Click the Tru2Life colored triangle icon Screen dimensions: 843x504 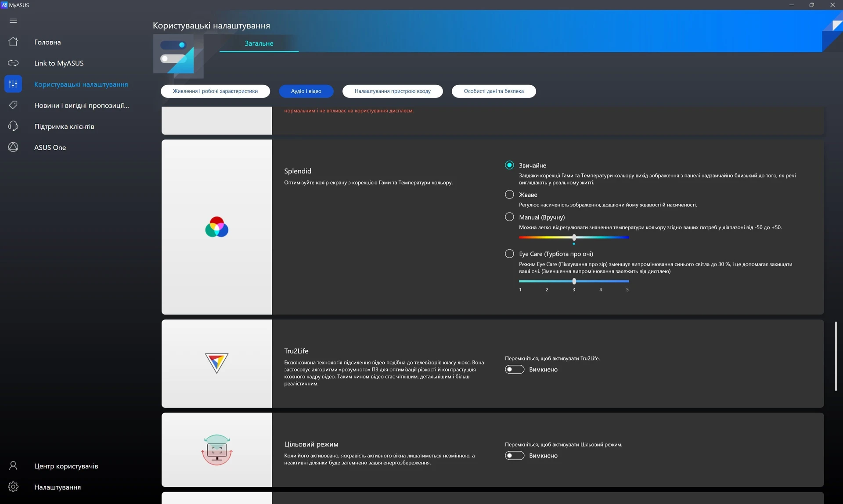tap(217, 363)
